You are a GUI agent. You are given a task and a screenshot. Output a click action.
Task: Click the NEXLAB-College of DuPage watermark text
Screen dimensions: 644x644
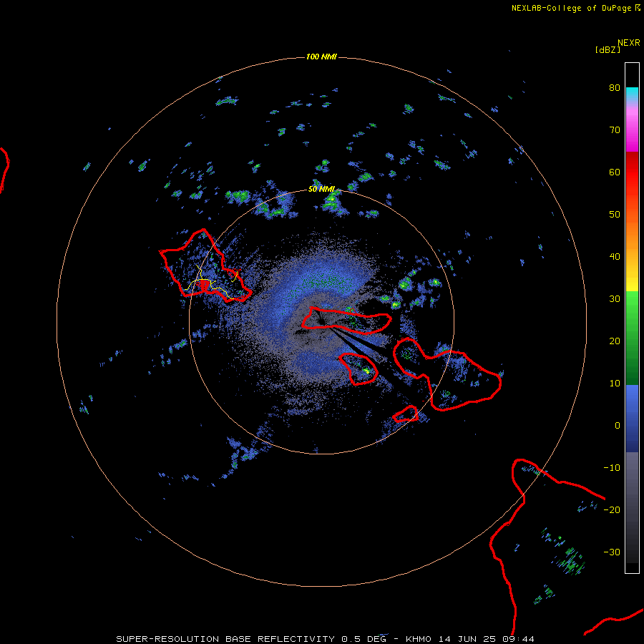pyautogui.click(x=575, y=8)
